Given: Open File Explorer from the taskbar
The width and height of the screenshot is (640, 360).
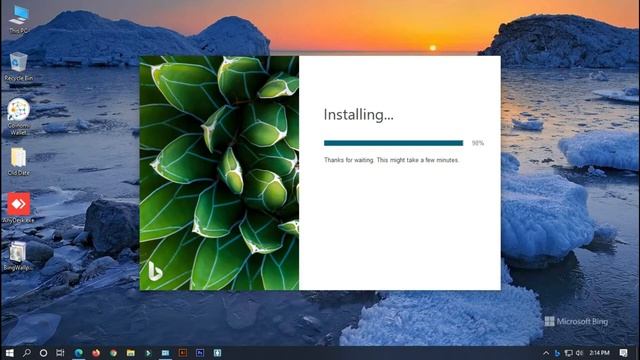Looking at the screenshot, I should (131, 353).
